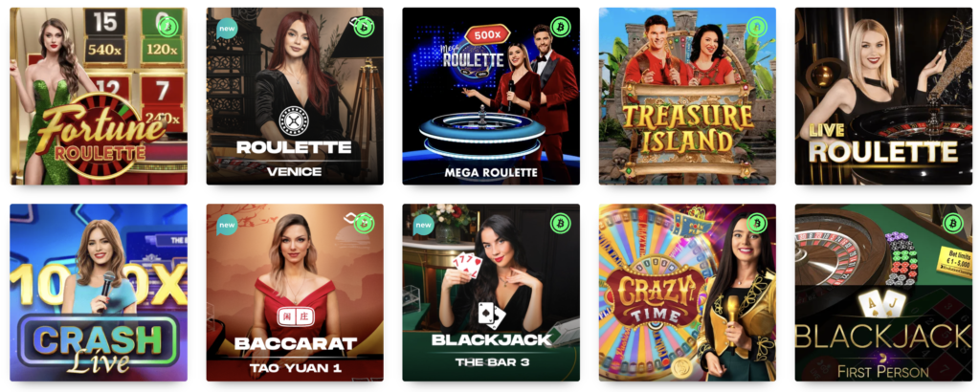Open the Fortune Roulette game
This screenshot has width=980, height=392.
pyautogui.click(x=99, y=97)
